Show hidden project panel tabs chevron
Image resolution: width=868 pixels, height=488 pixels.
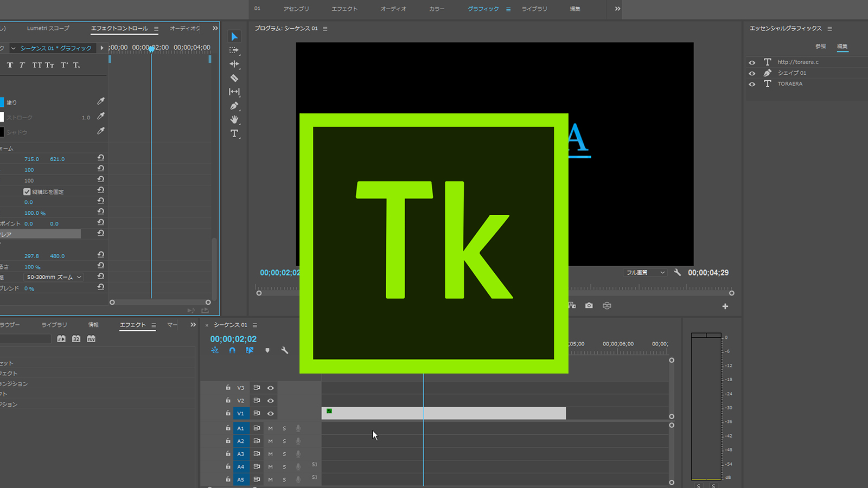[x=193, y=325]
